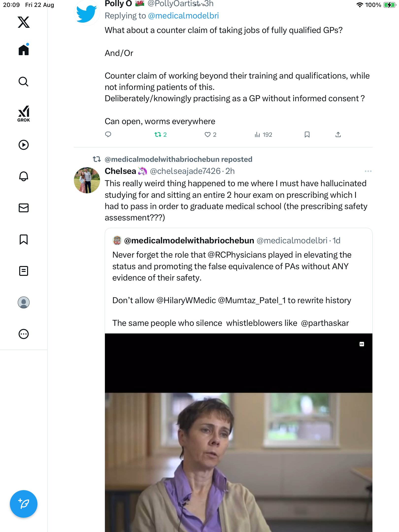Open share menu on Polly O's reply
This screenshot has height=532, width=399.
tap(338, 134)
